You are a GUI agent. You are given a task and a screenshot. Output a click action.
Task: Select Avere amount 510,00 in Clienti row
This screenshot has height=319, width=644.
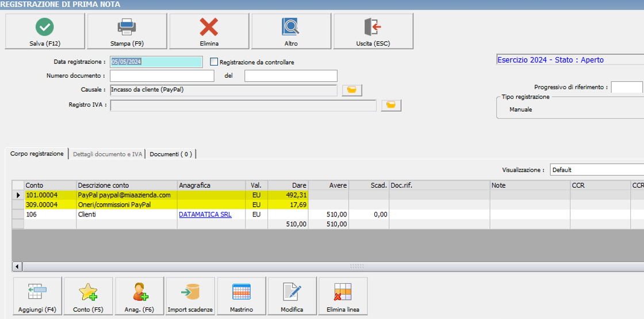coord(328,215)
